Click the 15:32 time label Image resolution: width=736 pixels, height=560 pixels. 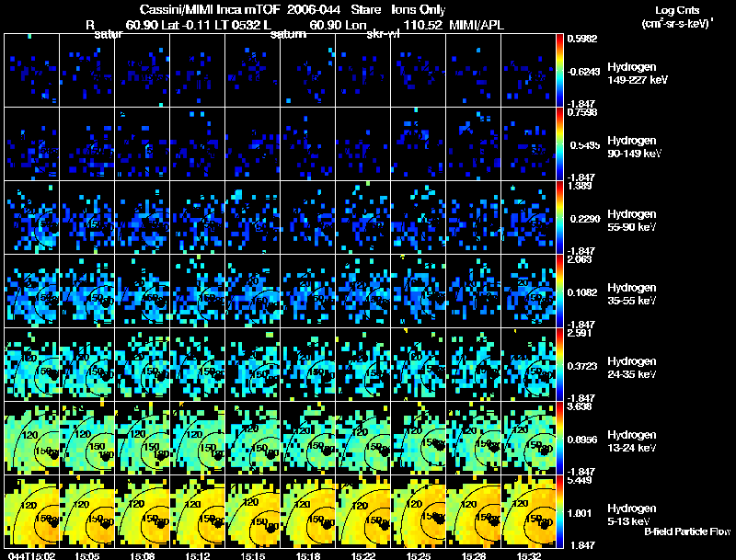coord(529,555)
